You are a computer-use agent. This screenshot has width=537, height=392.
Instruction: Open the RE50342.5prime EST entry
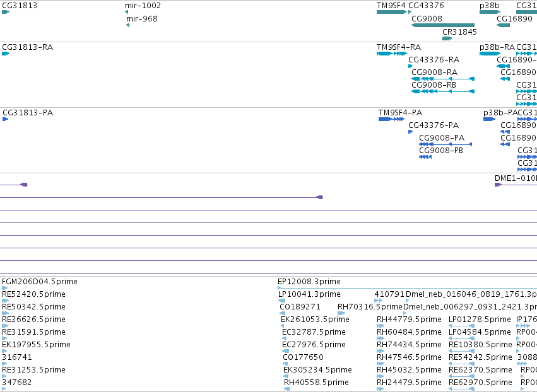[33, 306]
